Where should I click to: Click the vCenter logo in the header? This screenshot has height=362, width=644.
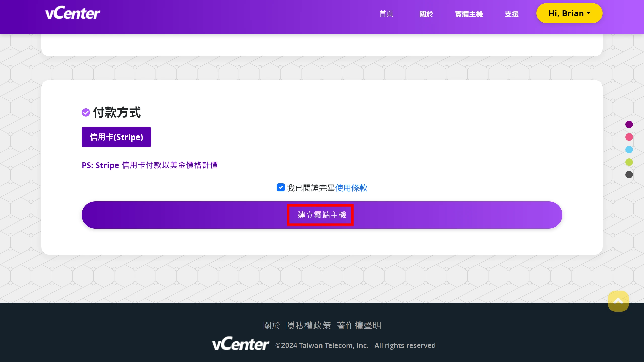coord(72,13)
